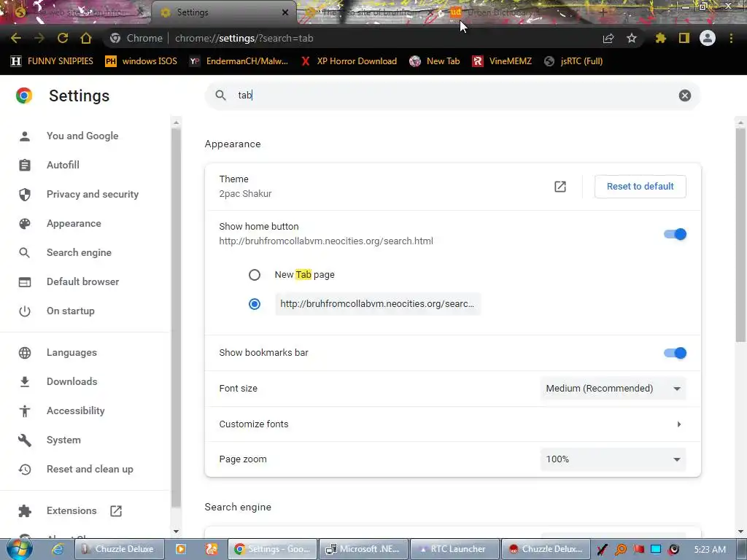Image resolution: width=747 pixels, height=560 pixels.
Task: Go to Appearance in sidebar
Action: pos(74,223)
